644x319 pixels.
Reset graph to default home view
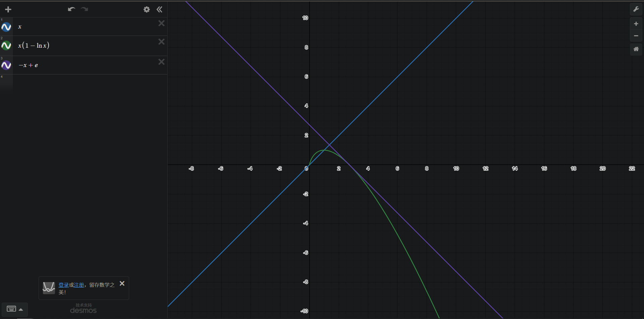pyautogui.click(x=636, y=49)
